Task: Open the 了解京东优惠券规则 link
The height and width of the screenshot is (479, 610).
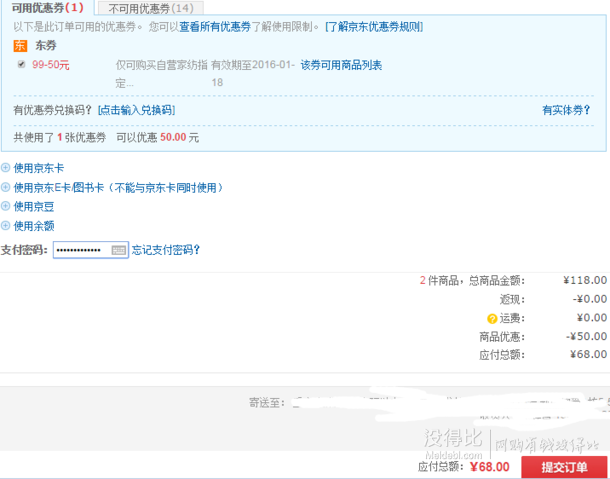Action: coord(374,27)
